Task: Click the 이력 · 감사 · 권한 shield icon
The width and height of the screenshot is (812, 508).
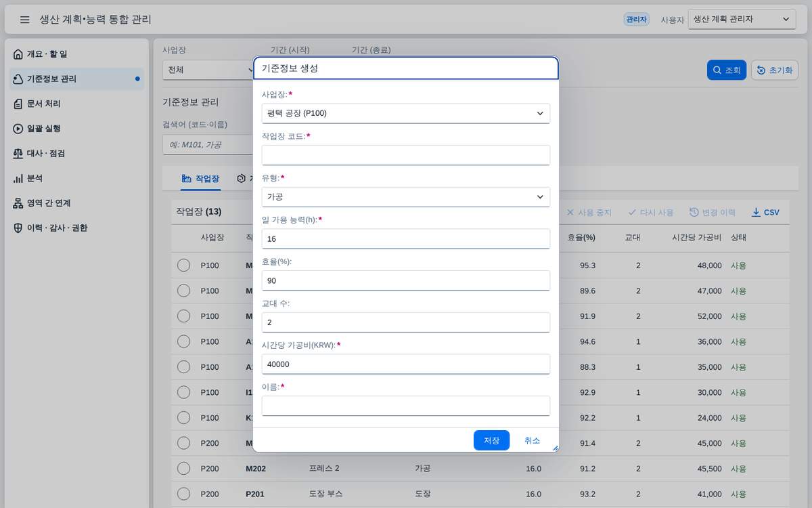Action: (x=18, y=228)
